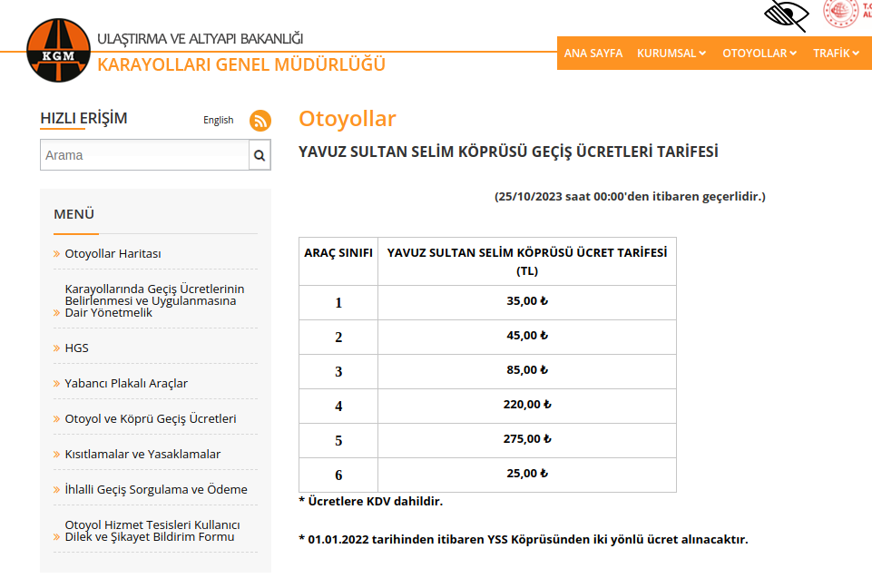Click the arrow bullet beside HGS

57,348
